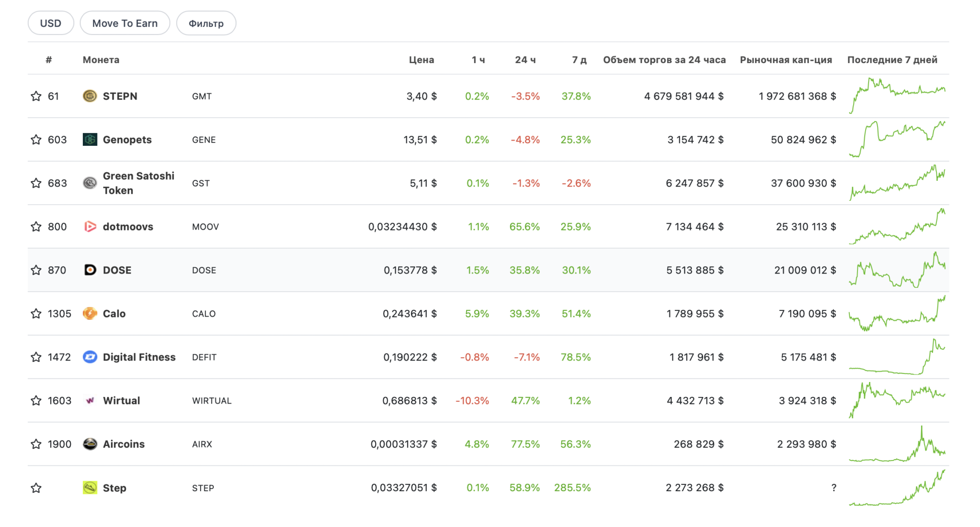The height and width of the screenshot is (527, 980).
Task: Open the Genopets coin name link
Action: tap(127, 140)
